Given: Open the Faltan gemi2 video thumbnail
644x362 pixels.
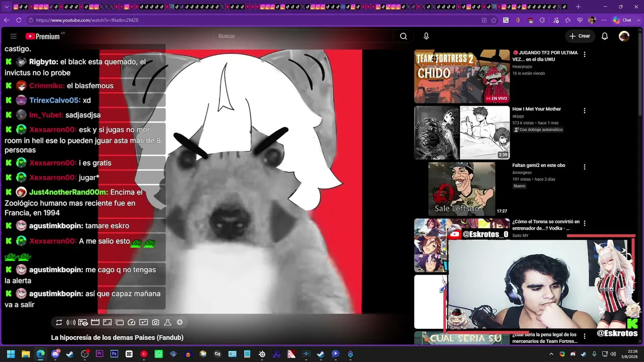Looking at the screenshot, I should 462,189.
